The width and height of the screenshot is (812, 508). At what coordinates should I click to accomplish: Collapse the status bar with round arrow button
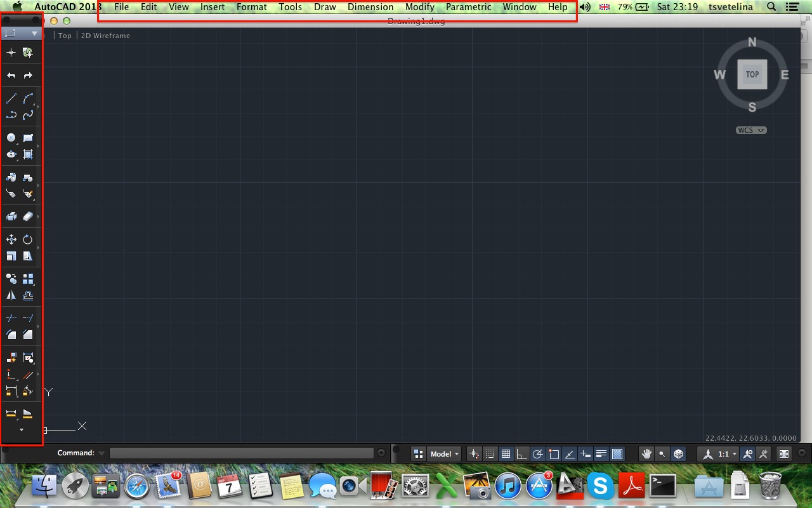point(801,453)
